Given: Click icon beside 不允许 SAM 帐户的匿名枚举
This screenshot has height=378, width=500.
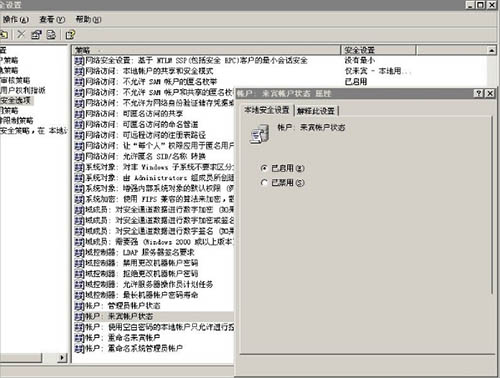Looking at the screenshot, I should pos(79,82).
